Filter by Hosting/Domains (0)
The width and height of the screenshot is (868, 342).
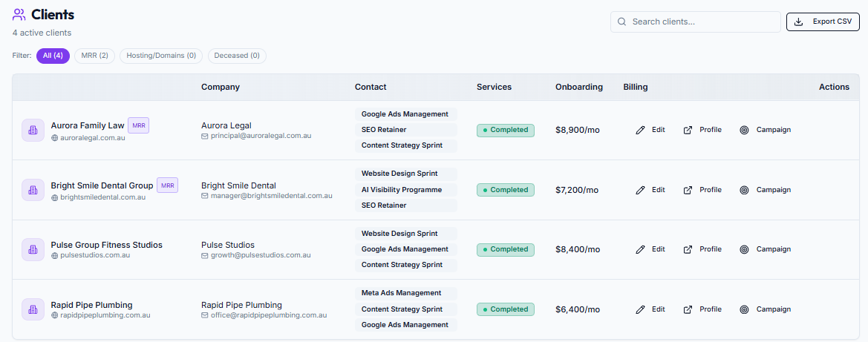point(161,56)
